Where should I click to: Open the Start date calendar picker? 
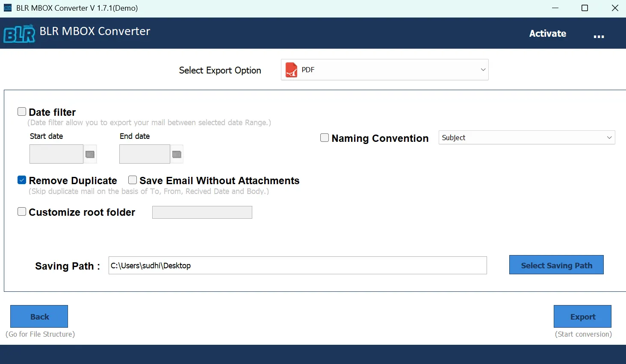(90, 154)
